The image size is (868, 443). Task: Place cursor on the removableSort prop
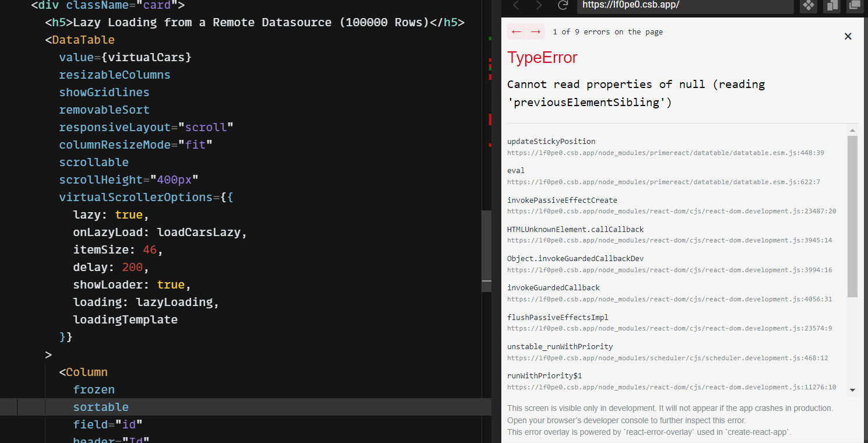pyautogui.click(x=104, y=110)
